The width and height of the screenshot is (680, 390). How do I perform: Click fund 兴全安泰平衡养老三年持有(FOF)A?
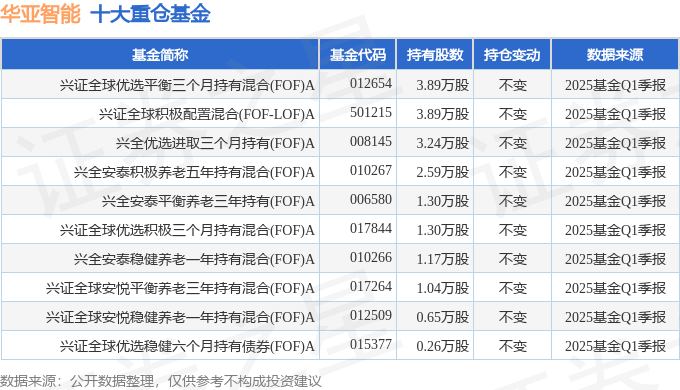pos(208,201)
